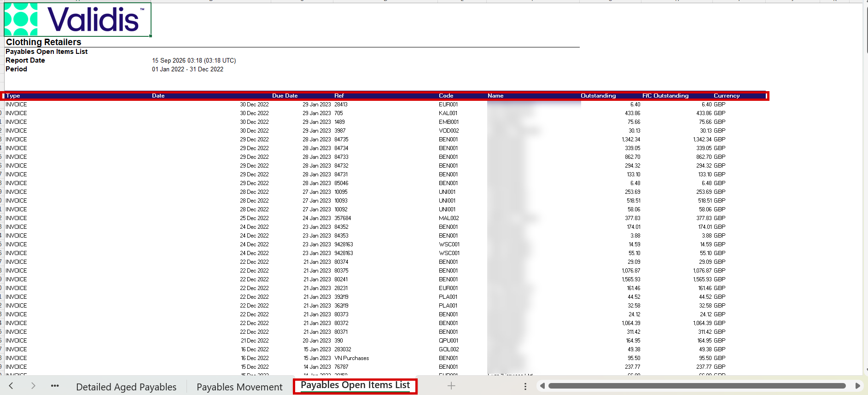Select the F/C Outstanding column header
Viewport: 868px width, 395px height.
[665, 96]
